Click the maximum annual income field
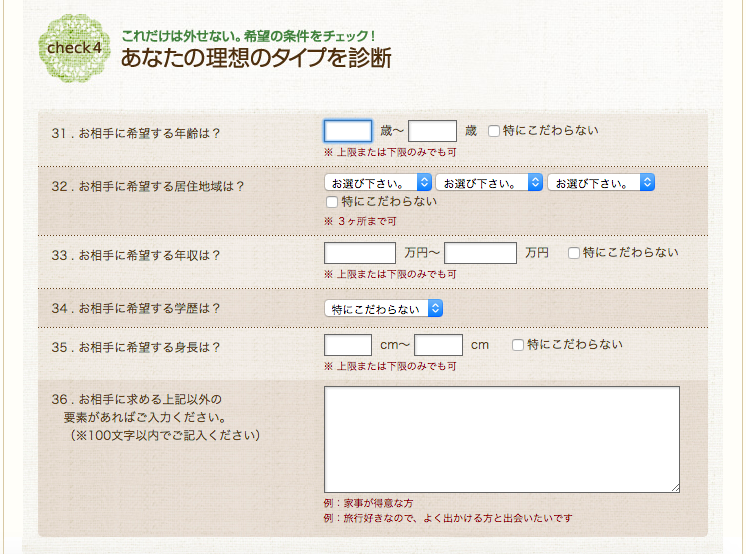The image size is (746, 554). pyautogui.click(x=480, y=253)
